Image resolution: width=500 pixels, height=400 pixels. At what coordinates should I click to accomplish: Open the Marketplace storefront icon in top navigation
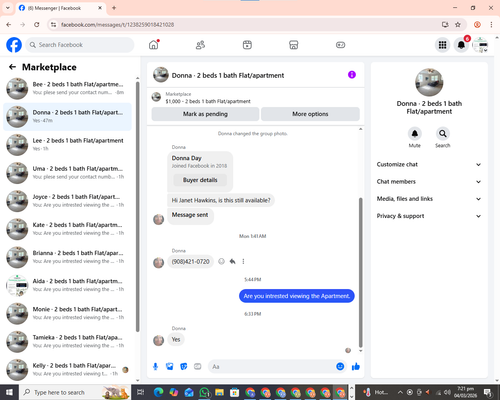point(294,45)
